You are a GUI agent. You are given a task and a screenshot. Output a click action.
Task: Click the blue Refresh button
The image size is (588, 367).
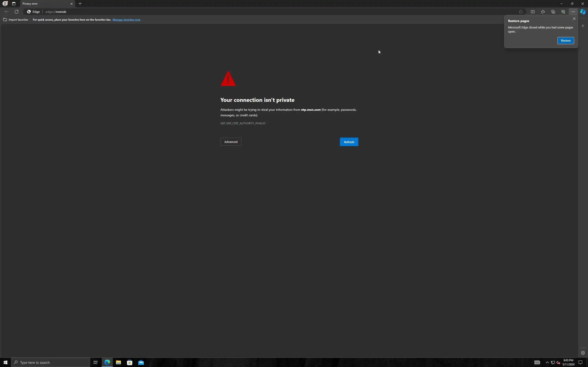(x=349, y=142)
